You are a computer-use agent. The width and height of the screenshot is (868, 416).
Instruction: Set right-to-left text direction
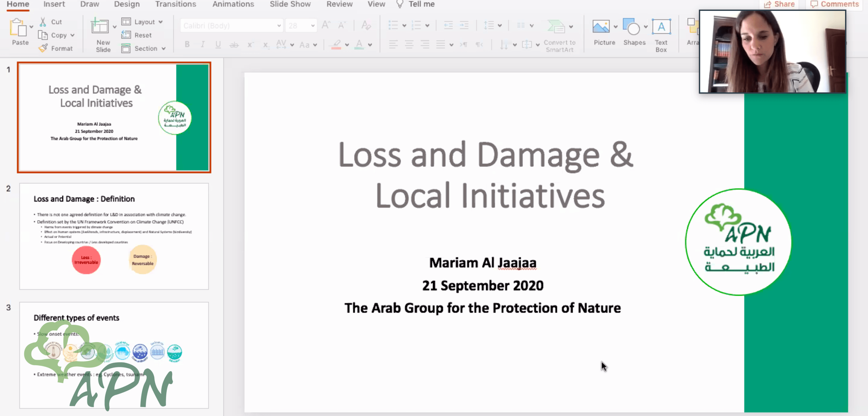point(479,44)
